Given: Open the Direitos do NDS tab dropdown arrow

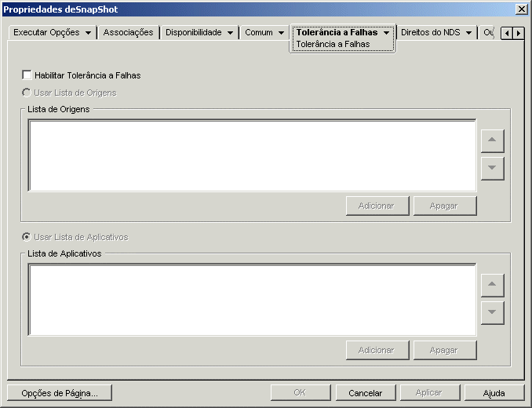Looking at the screenshot, I should 469,33.
